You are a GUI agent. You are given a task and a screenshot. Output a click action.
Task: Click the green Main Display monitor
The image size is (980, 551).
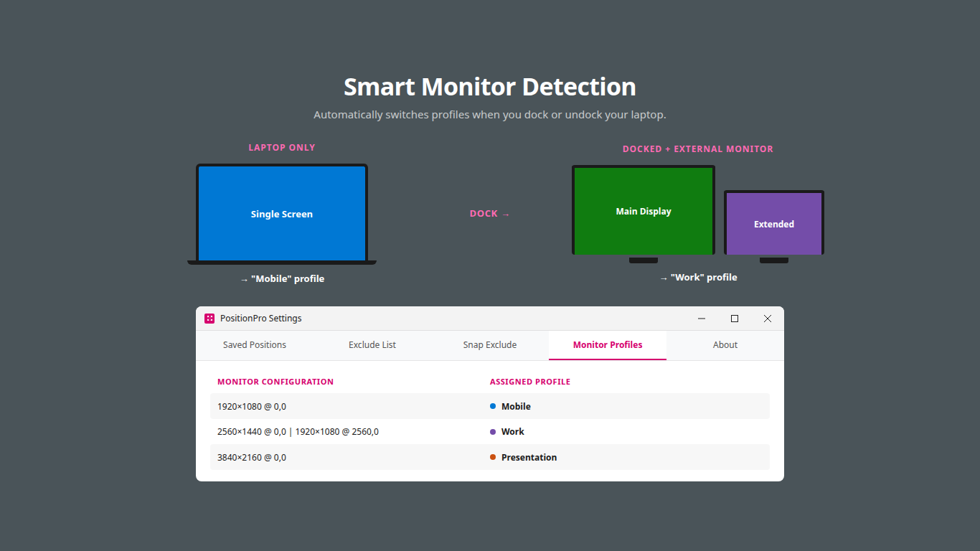point(643,210)
